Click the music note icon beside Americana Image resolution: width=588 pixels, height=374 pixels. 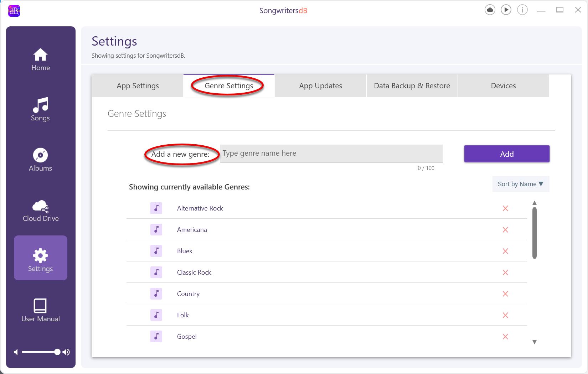156,229
